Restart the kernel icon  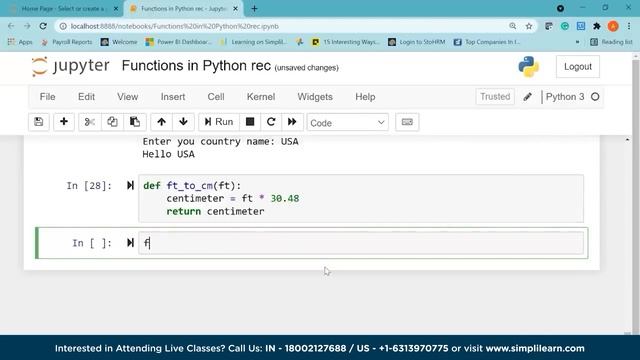[271, 122]
